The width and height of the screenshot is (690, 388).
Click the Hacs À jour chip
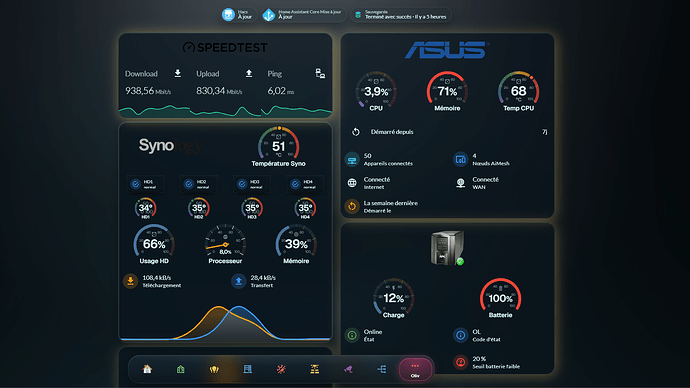click(238, 15)
